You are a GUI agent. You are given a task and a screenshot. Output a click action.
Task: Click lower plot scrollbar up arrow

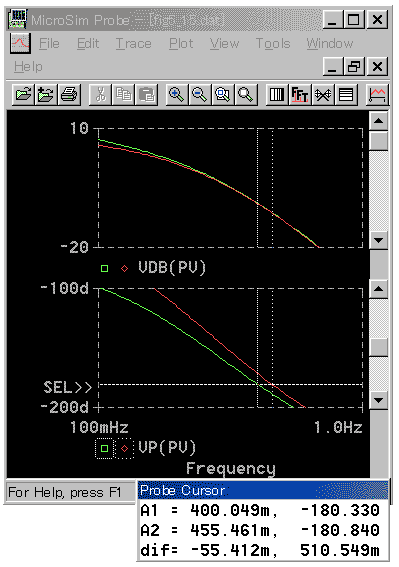379,288
